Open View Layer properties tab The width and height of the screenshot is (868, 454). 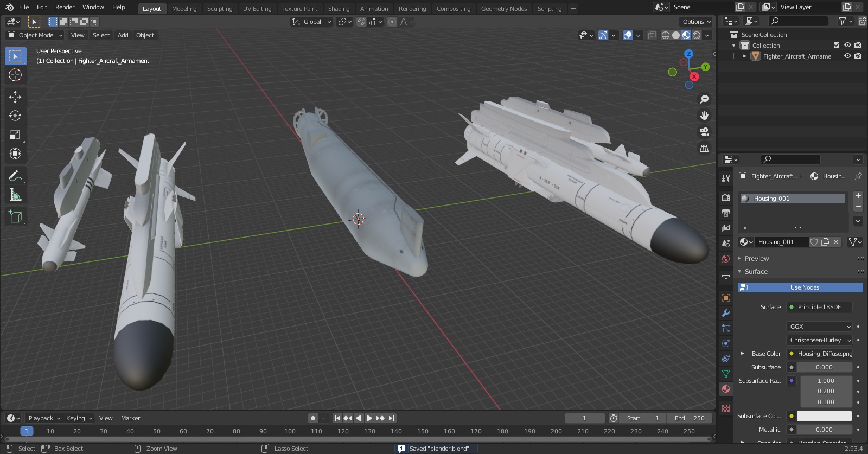click(726, 228)
